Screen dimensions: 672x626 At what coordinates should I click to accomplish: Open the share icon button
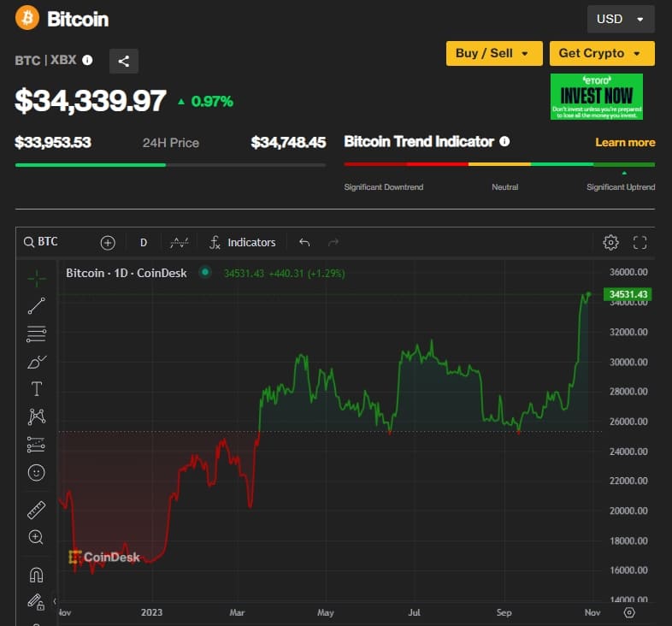pos(123,61)
